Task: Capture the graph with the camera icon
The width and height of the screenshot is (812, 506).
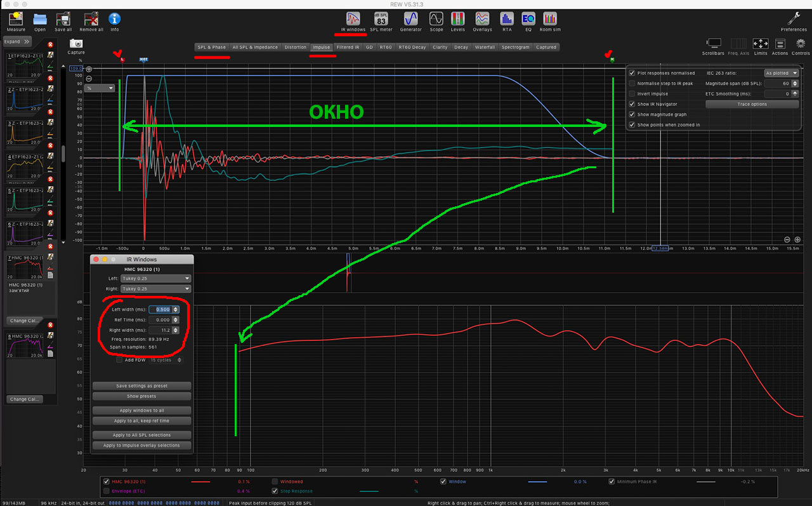Action: [76, 43]
